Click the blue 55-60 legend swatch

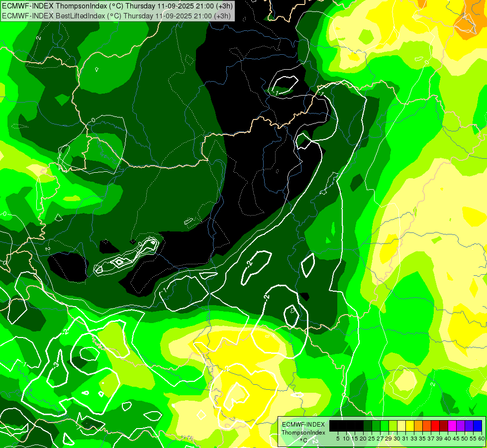[x=478, y=426]
